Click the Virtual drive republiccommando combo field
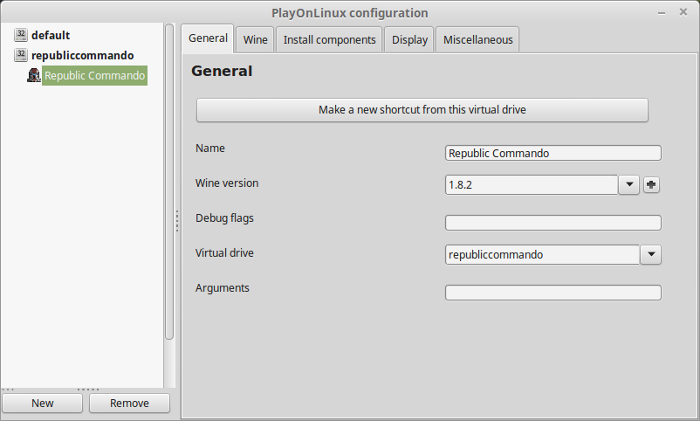This screenshot has height=421, width=700. [542, 254]
